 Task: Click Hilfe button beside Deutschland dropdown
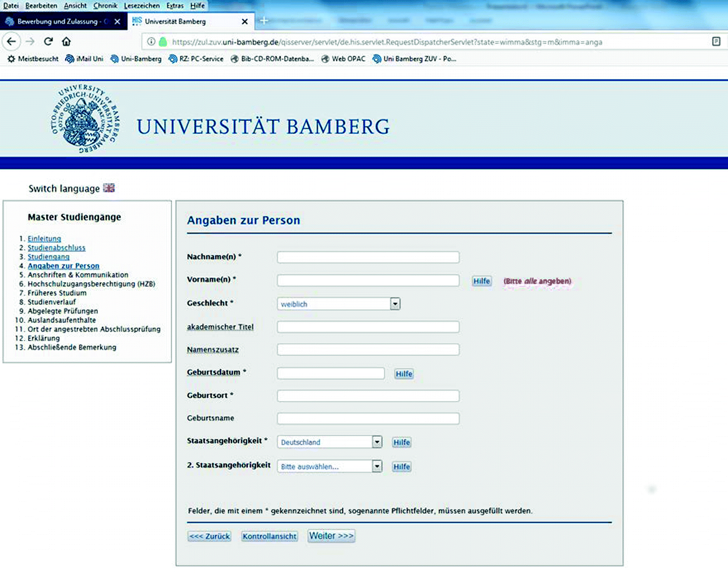click(402, 442)
